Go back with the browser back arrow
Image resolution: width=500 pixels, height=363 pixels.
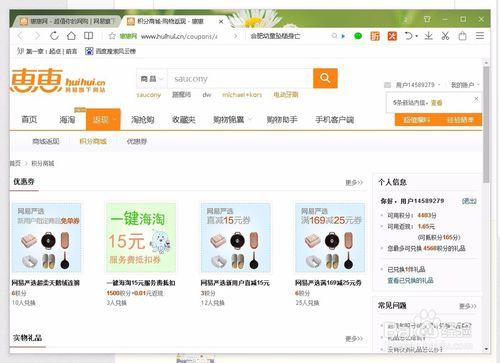(20, 36)
